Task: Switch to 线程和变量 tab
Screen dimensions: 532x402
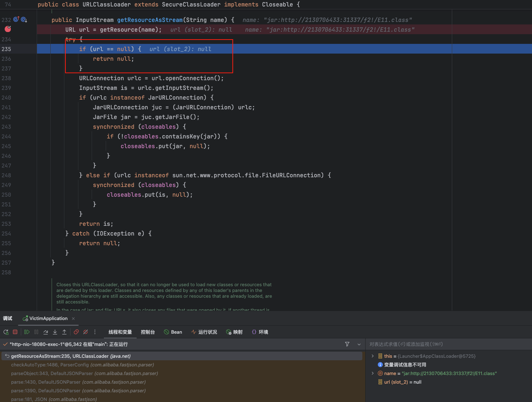Action: click(x=120, y=332)
